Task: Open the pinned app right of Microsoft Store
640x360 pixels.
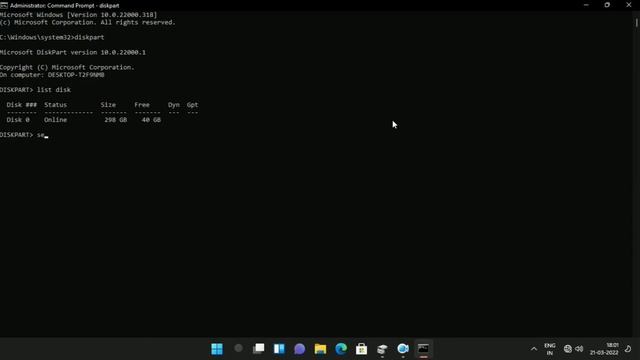Action: [382, 349]
